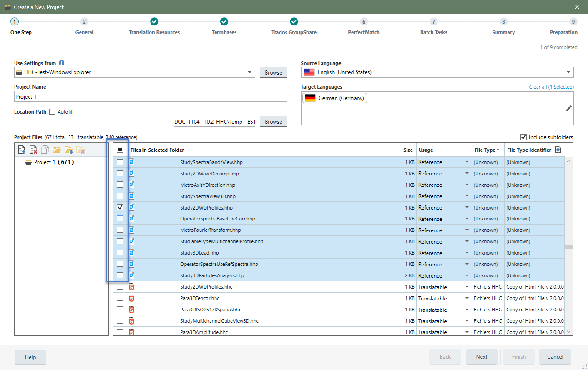
Task: Click the Next button
Action: click(482, 357)
